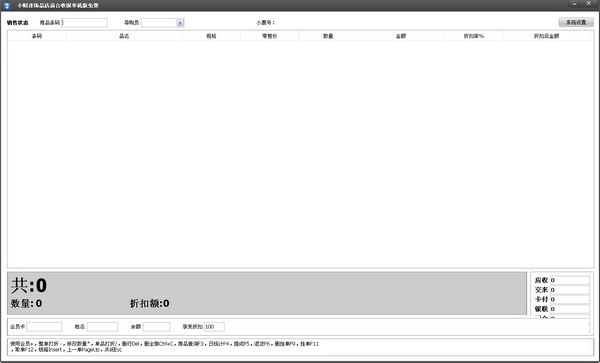600x363 pixels.
Task: Click the 折扣后金额 column header
Action: pos(546,36)
